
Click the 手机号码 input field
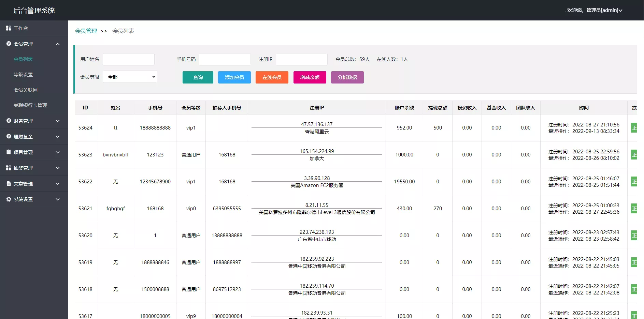coord(225,59)
